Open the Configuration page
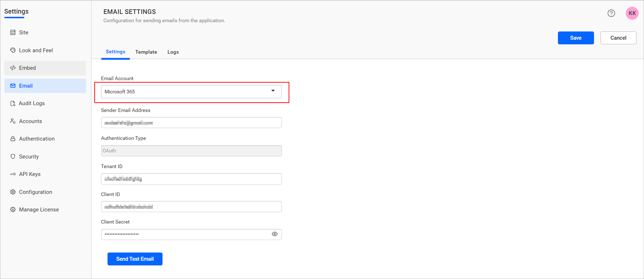Screen dimensions: 644x279 point(45,192)
